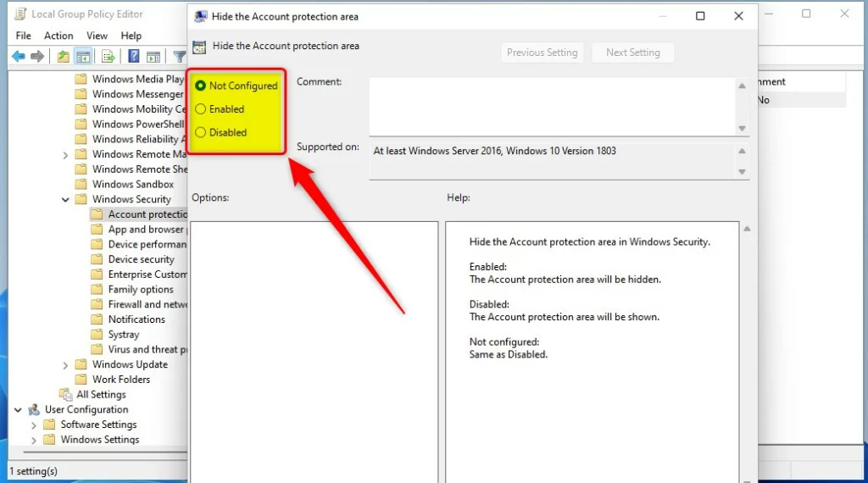Image resolution: width=868 pixels, height=483 pixels.
Task: Collapse the Windows Security tree node
Action: coord(65,199)
